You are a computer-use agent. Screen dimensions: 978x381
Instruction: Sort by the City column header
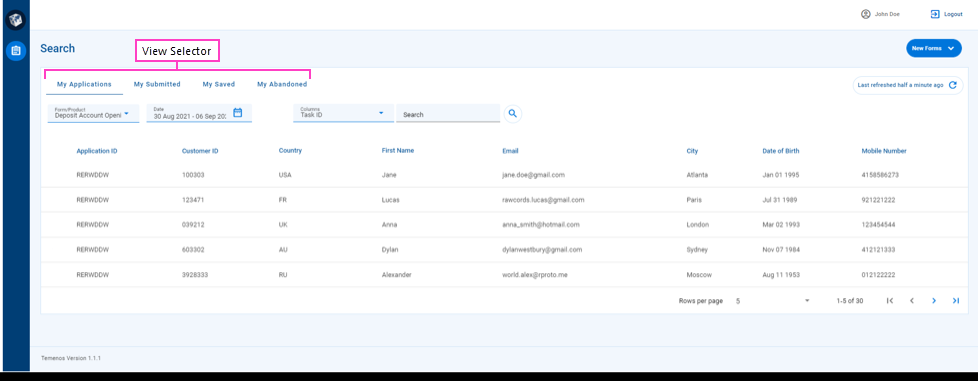[692, 151]
